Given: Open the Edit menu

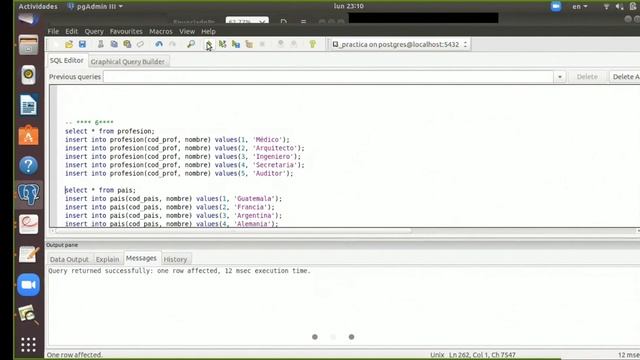Looking at the screenshot, I should [71, 31].
